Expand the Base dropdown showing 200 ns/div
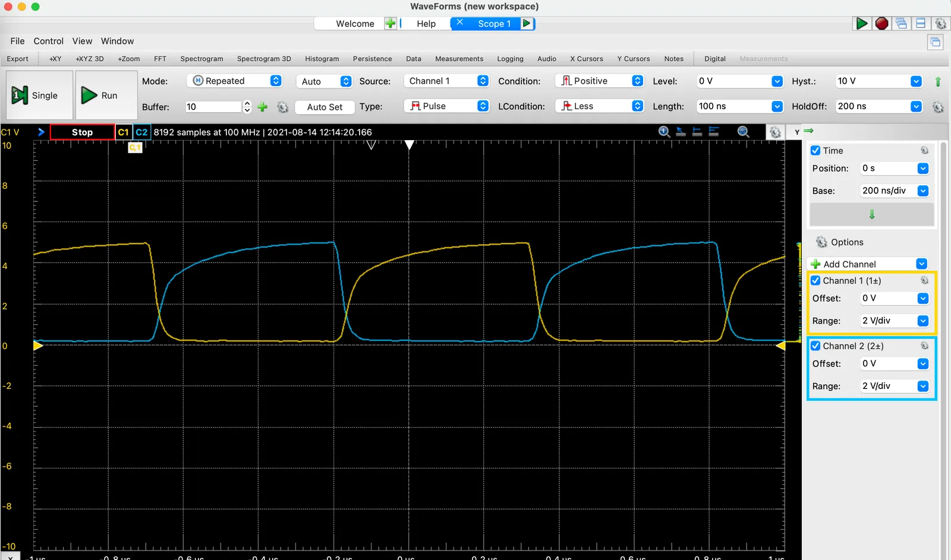Viewport: 951px width, 560px height. (x=922, y=191)
